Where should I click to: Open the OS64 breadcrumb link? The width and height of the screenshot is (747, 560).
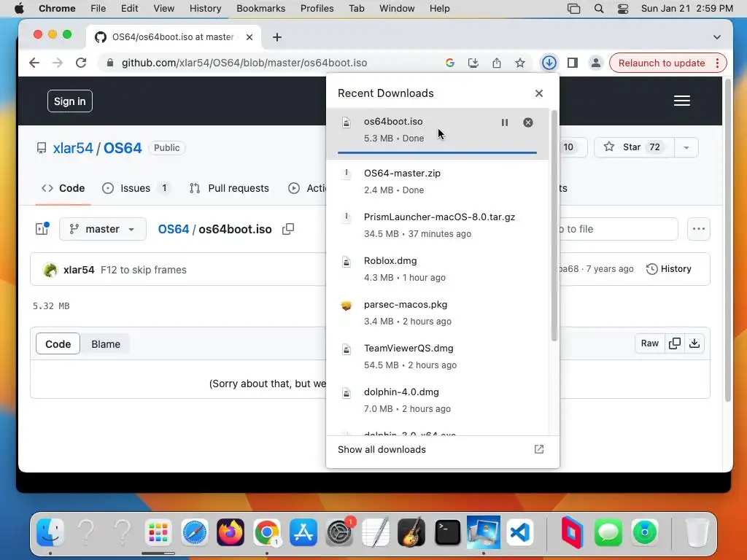click(x=174, y=229)
